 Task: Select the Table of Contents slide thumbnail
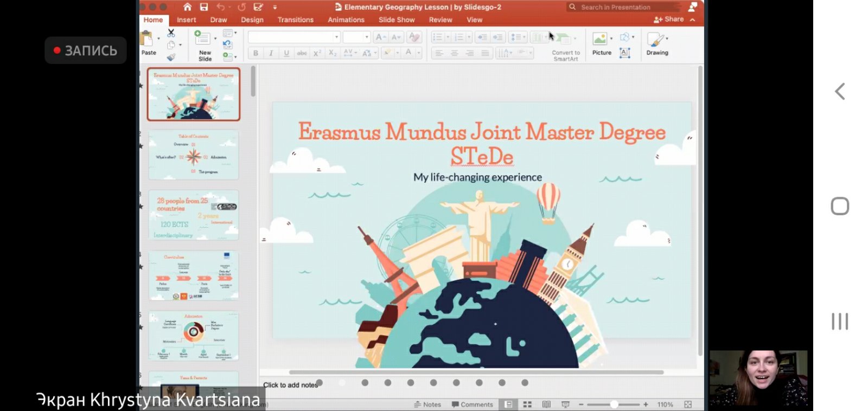194,155
